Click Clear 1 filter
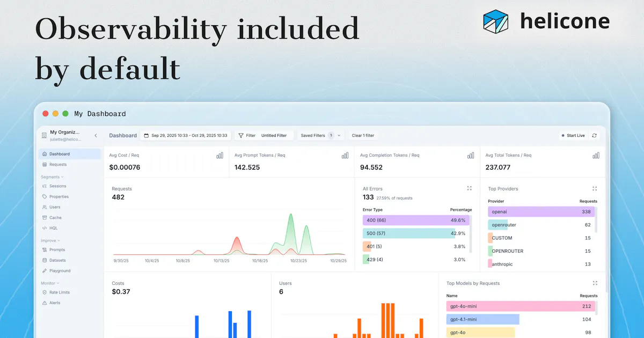 (363, 136)
